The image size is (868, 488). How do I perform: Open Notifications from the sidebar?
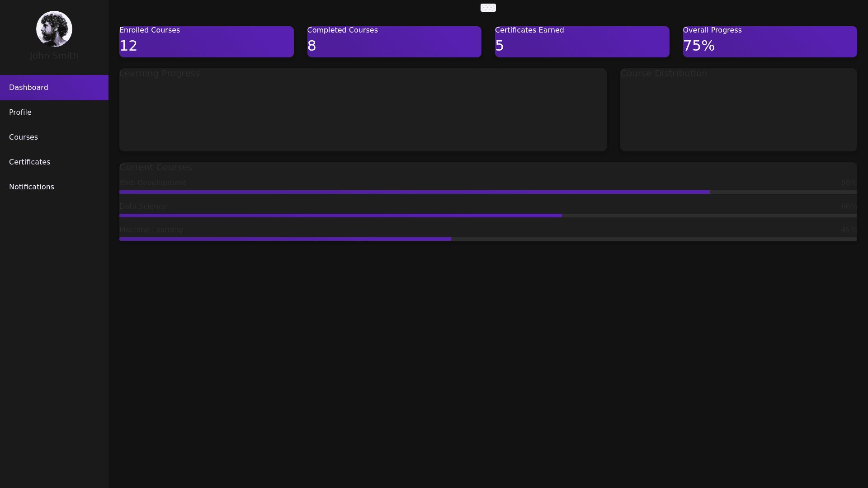(x=54, y=187)
